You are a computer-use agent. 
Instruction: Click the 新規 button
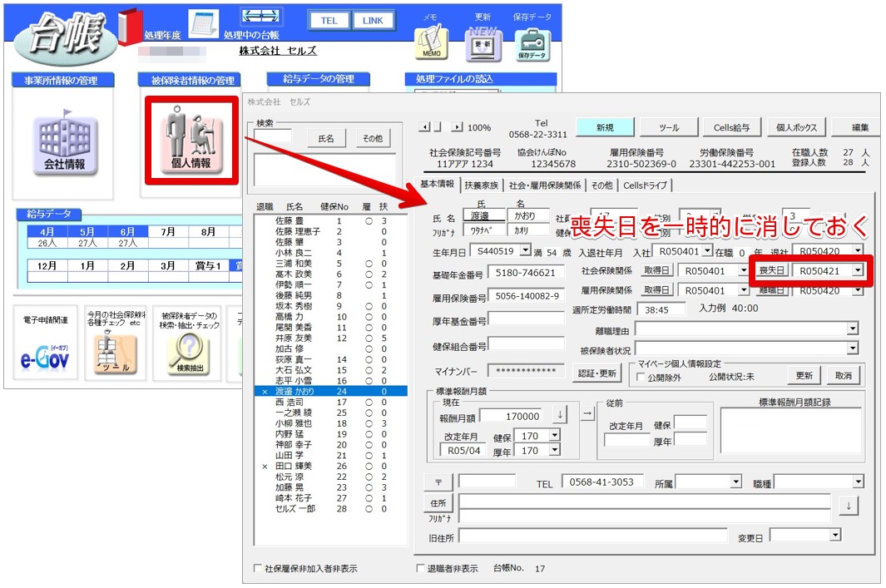[605, 127]
